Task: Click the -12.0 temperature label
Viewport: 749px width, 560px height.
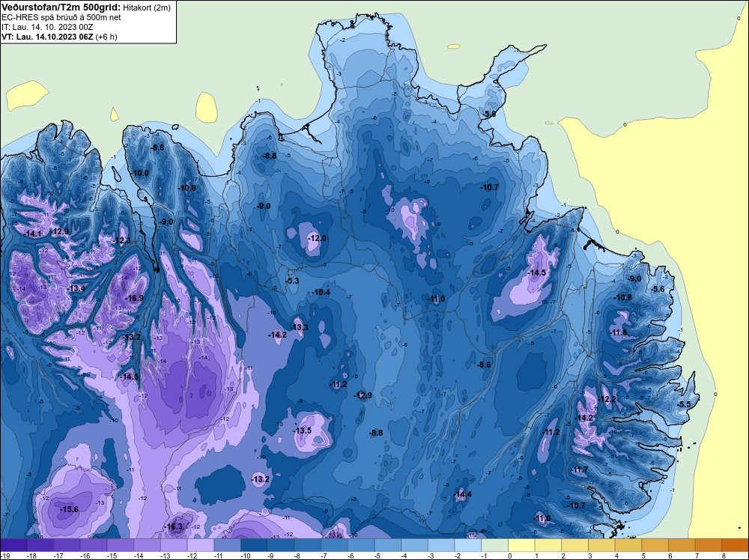Action: coord(317,238)
